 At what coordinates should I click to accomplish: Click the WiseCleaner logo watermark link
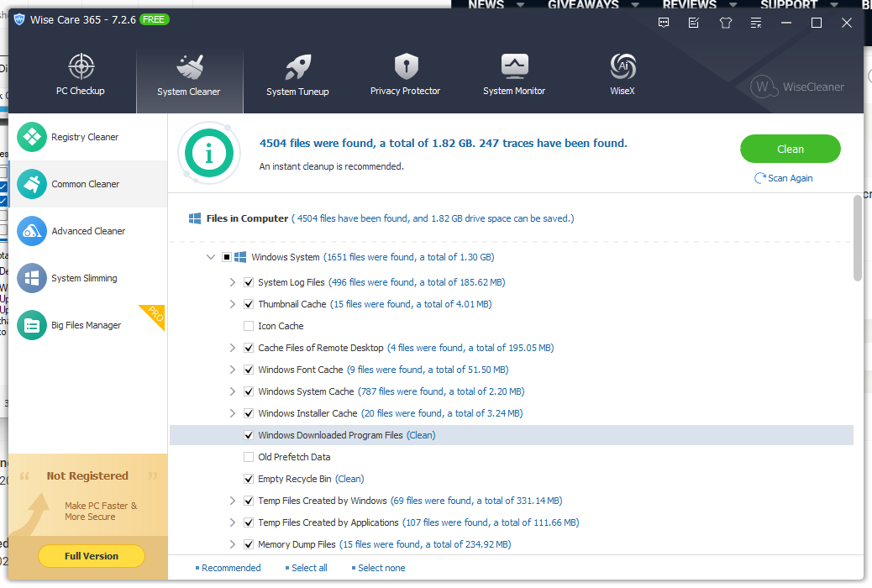click(797, 87)
